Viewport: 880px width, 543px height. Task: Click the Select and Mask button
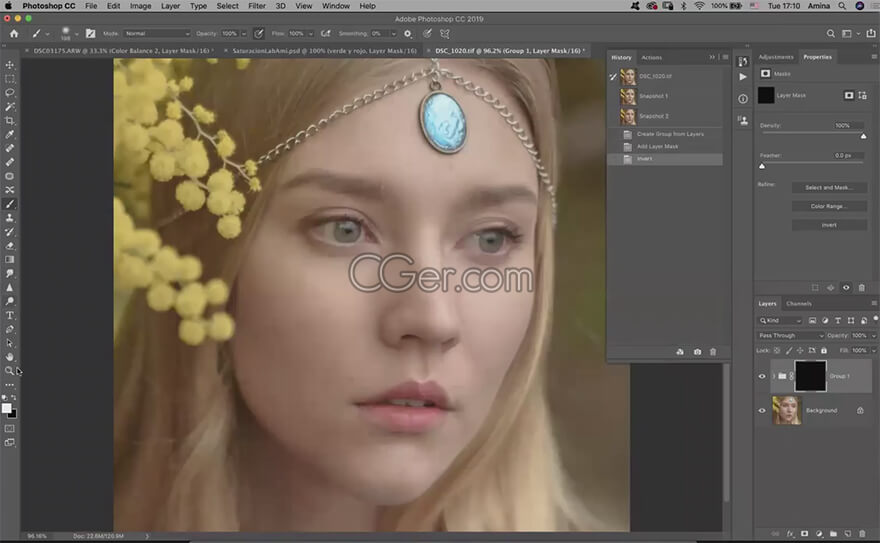829,187
